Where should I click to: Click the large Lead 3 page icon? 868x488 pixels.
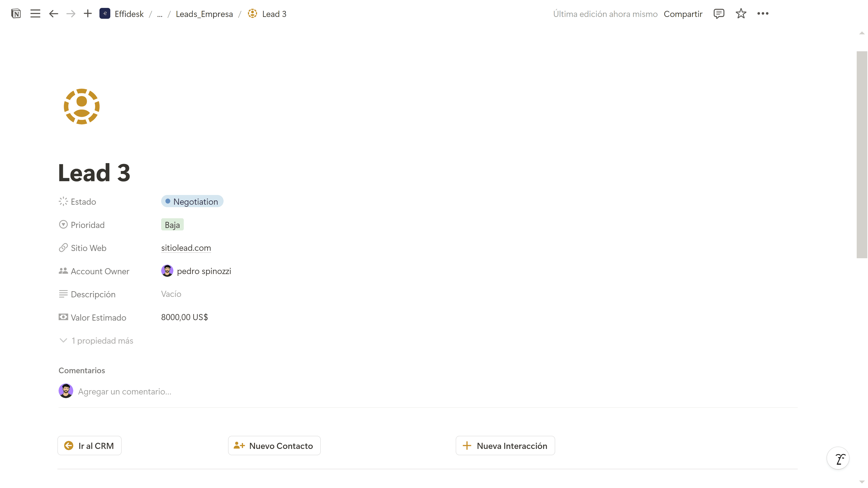pos(82,106)
